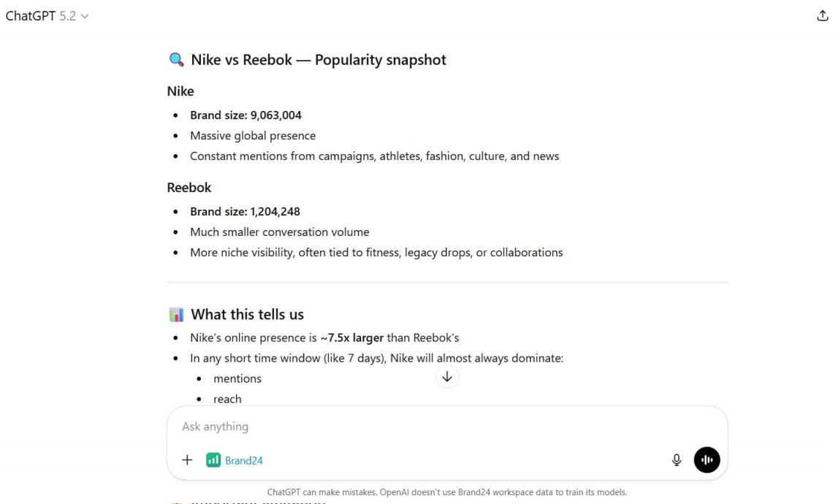Select the Brand size 9,063,004 text
833x504 pixels.
pos(246,115)
